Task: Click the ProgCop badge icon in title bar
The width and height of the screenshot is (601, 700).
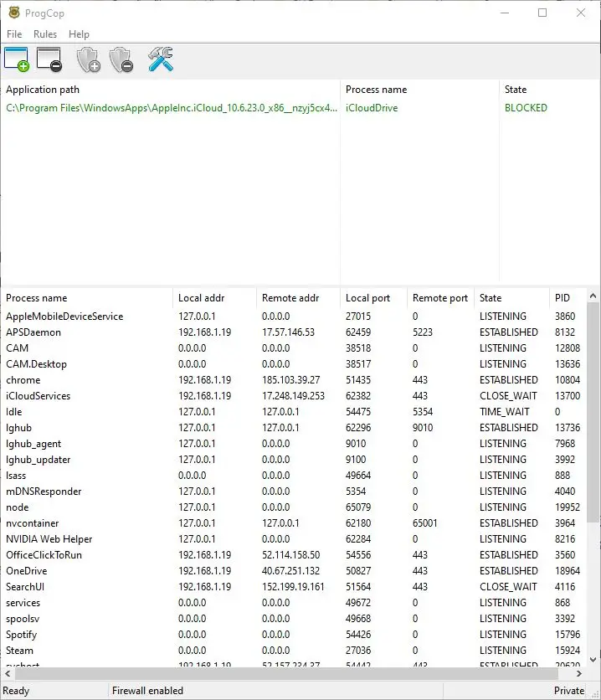Action: click(14, 13)
